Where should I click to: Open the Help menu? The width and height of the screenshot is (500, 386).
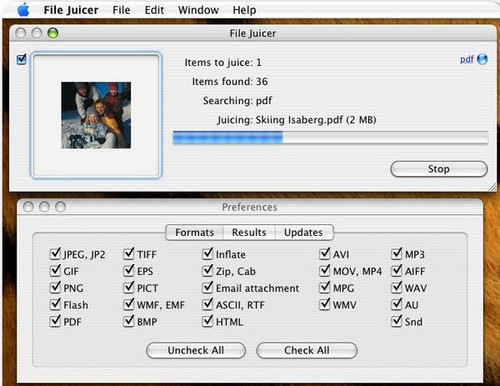click(x=244, y=10)
